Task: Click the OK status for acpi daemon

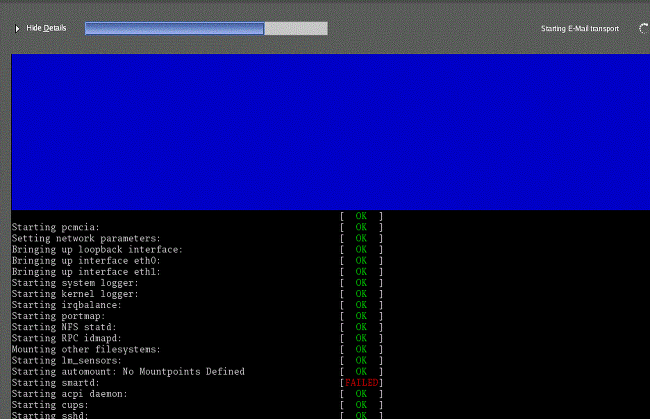Action: point(361,394)
